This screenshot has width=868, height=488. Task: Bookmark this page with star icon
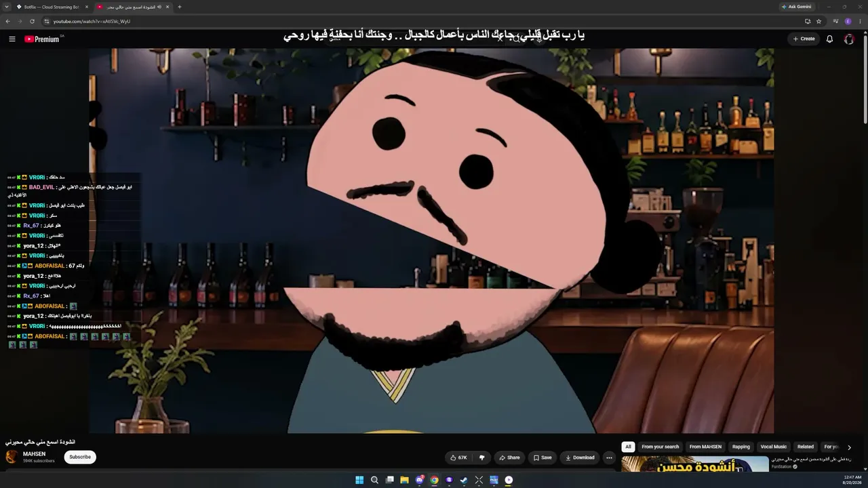[x=818, y=21]
